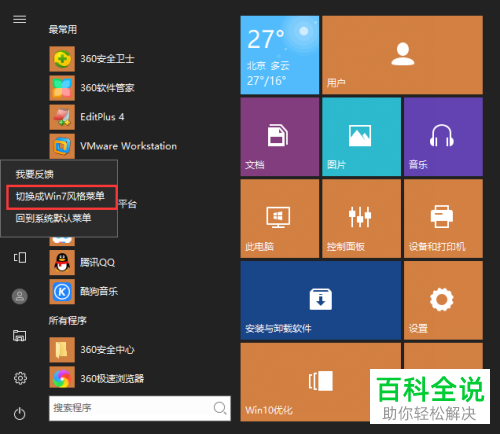
Task: Open the user account sidebar icon
Action: coord(20,296)
